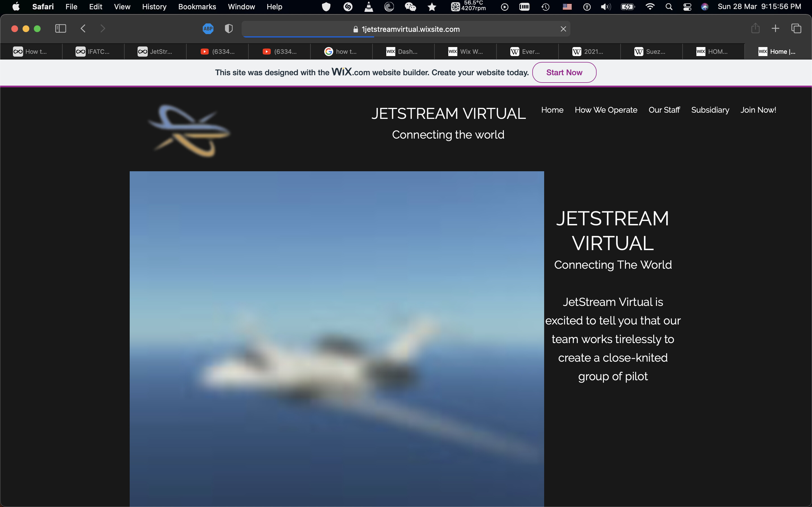This screenshot has width=812, height=507.
Task: Stop page loading with the X
Action: pos(563,29)
